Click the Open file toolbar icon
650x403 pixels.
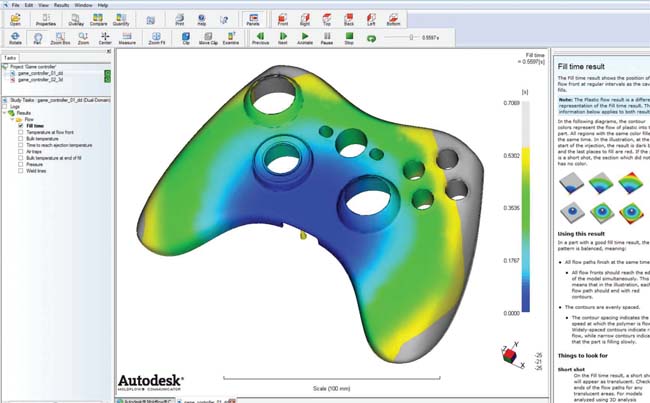click(x=15, y=19)
